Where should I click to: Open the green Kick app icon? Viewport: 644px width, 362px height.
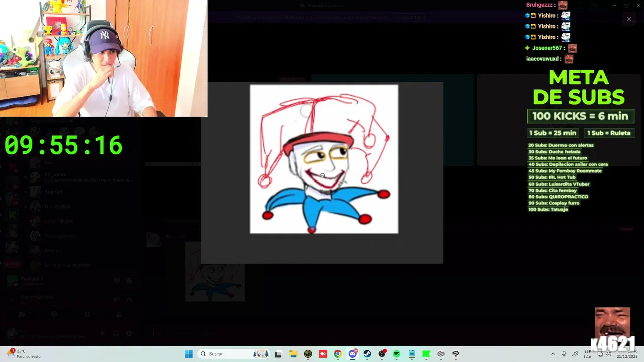click(x=426, y=354)
